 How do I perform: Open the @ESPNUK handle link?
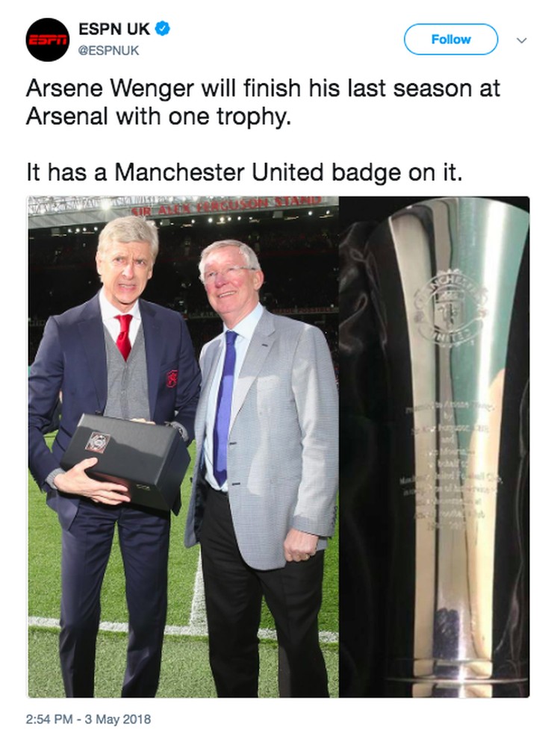coord(108,51)
